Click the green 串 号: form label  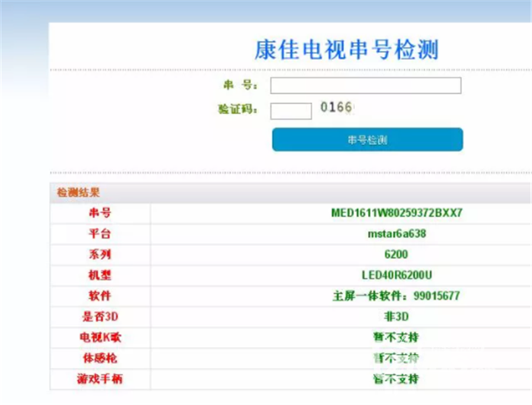tap(240, 85)
